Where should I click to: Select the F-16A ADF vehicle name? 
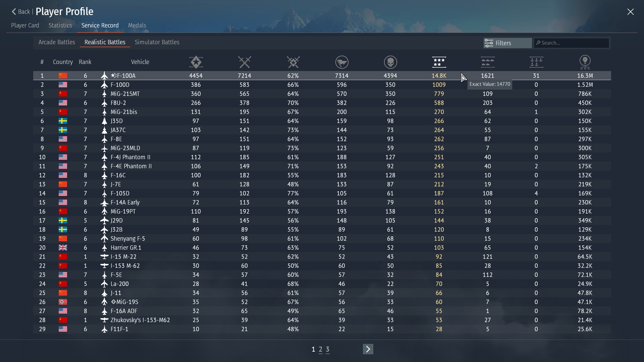click(x=124, y=311)
